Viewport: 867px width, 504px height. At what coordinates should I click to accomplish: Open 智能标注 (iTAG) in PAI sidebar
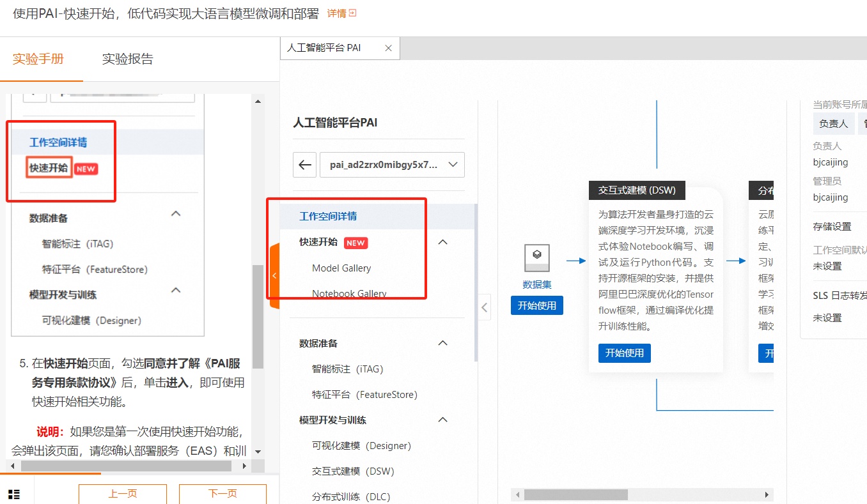pyautogui.click(x=348, y=369)
